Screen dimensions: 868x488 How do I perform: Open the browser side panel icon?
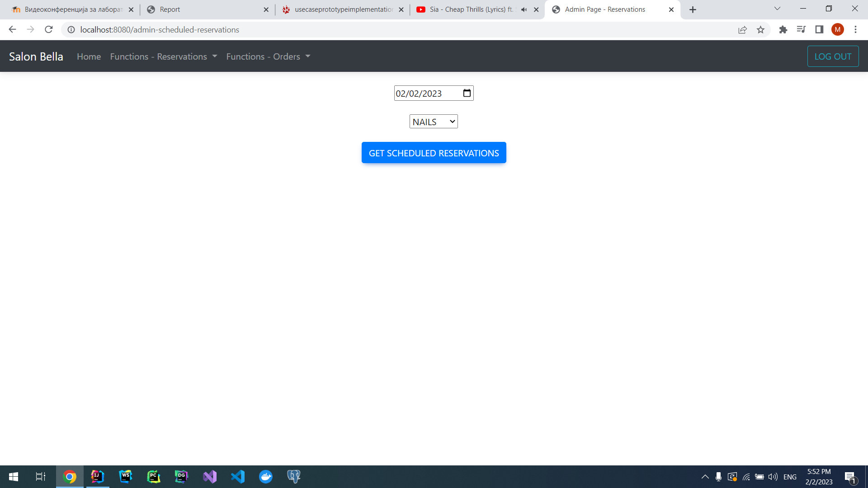[x=819, y=30]
